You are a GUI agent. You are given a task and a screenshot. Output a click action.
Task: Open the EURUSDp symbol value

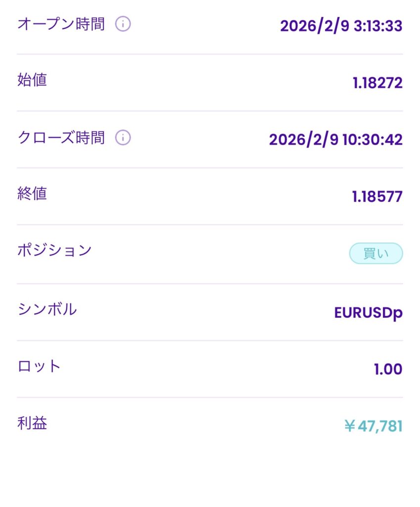(x=368, y=313)
